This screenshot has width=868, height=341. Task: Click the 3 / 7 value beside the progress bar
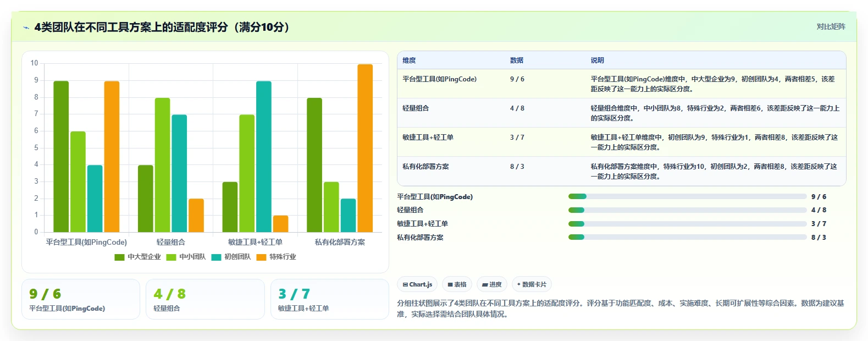pos(819,224)
